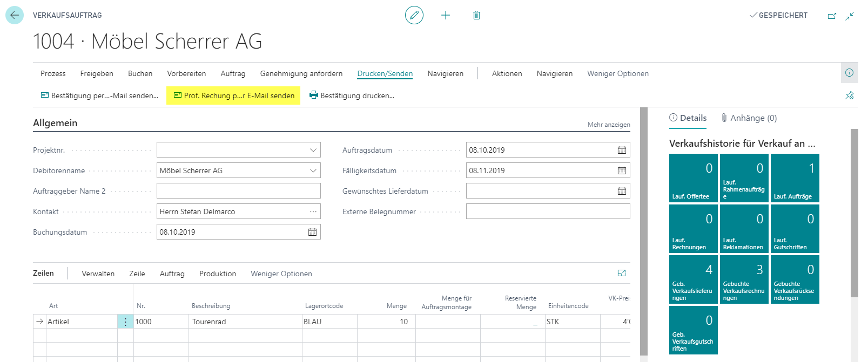Click the pencil edit icon
Image resolution: width=868 pixels, height=362 pixels.
point(414,15)
